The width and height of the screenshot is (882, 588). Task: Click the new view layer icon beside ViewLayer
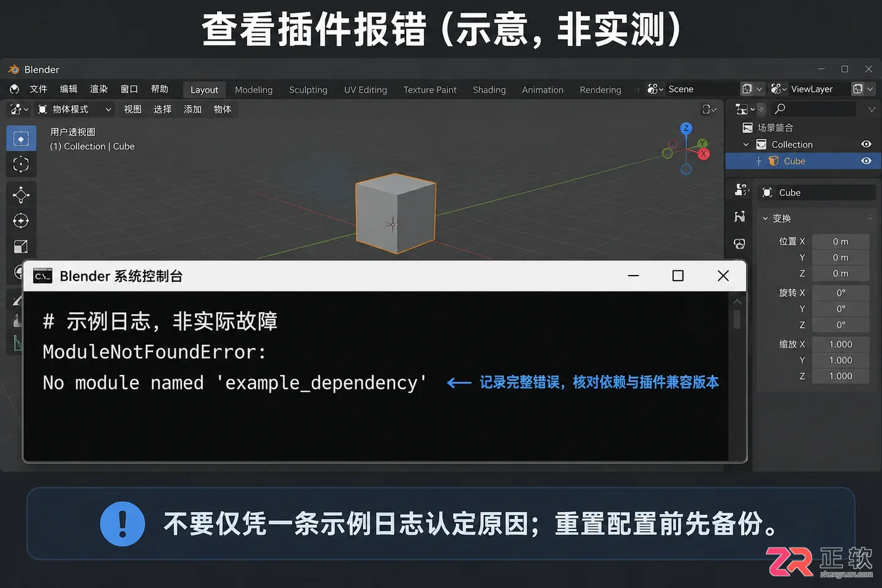point(858,89)
